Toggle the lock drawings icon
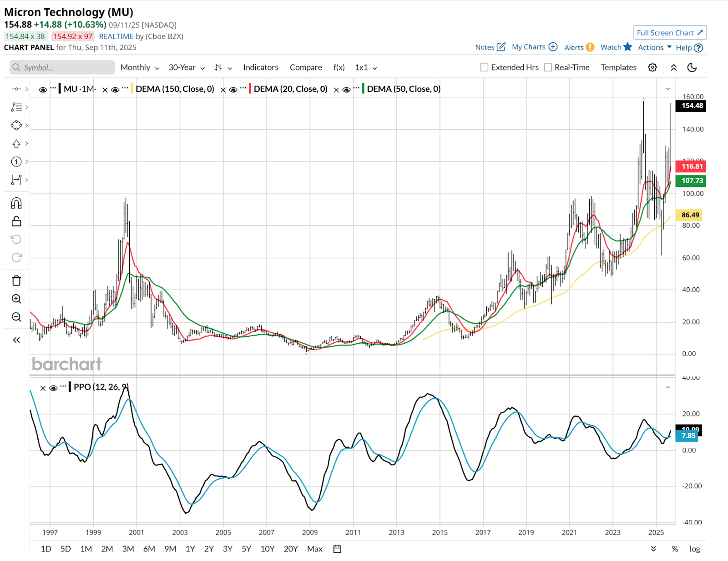Screen dimensions: 728x561 pyautogui.click(x=16, y=221)
